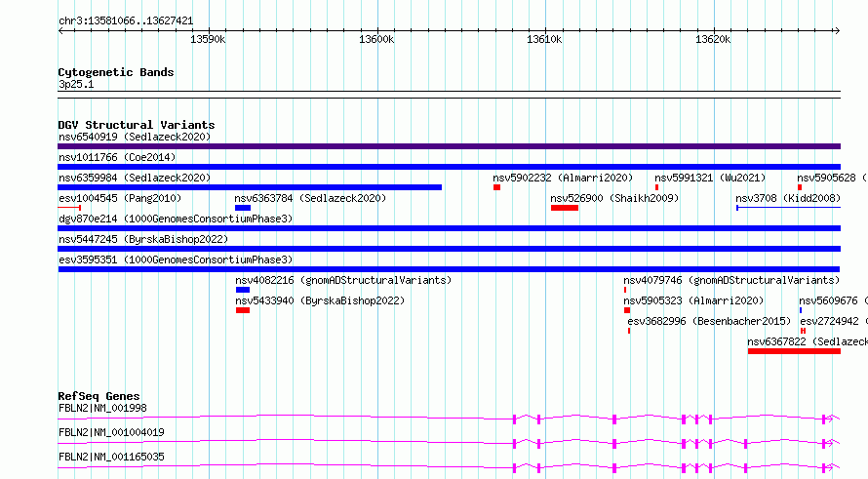Open the FBLN2|NM_001165035 transcript label

pyautogui.click(x=111, y=457)
